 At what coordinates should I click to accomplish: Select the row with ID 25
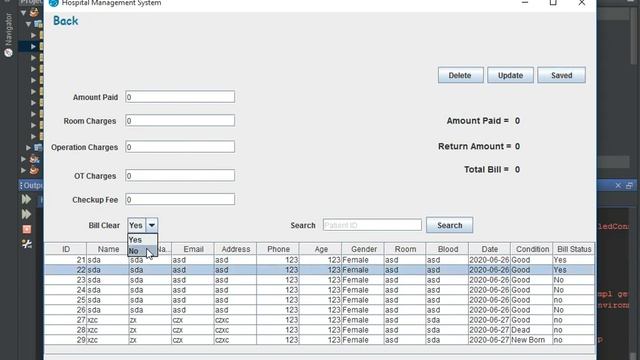pyautogui.click(x=320, y=300)
